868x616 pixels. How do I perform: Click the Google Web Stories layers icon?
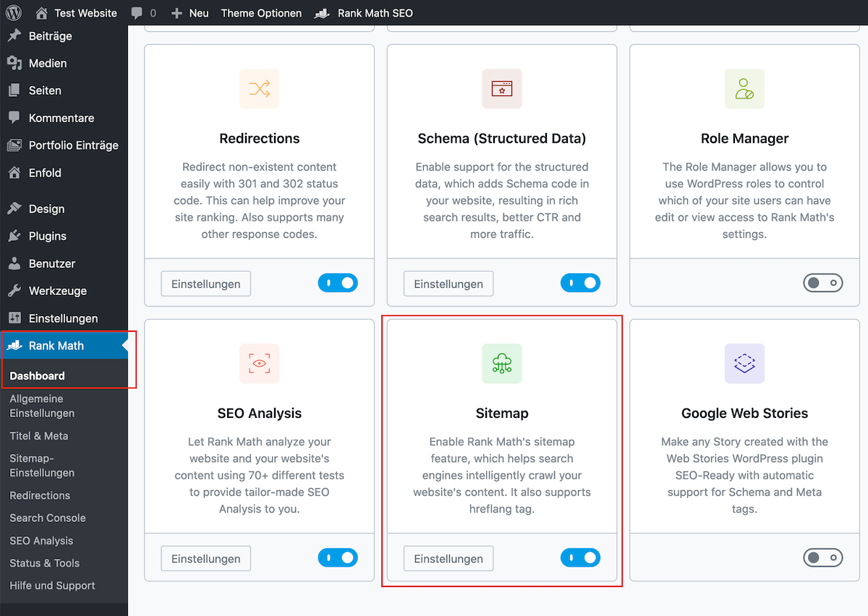pyautogui.click(x=744, y=364)
